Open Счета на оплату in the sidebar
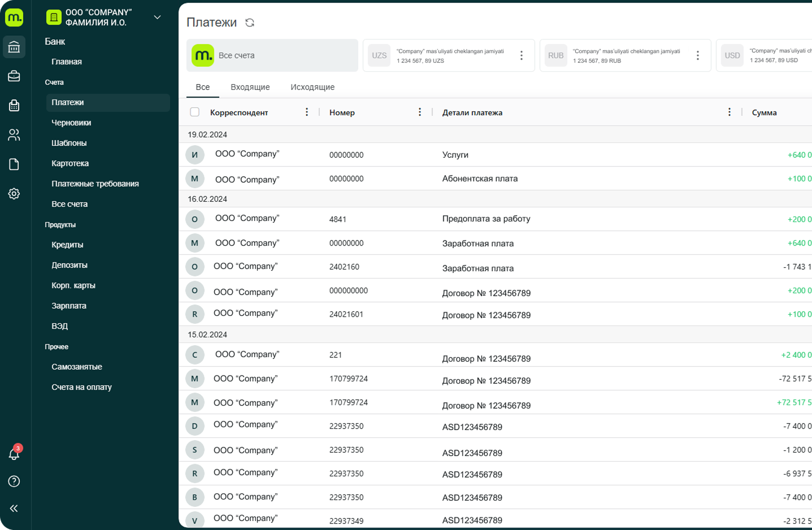 pos(81,387)
